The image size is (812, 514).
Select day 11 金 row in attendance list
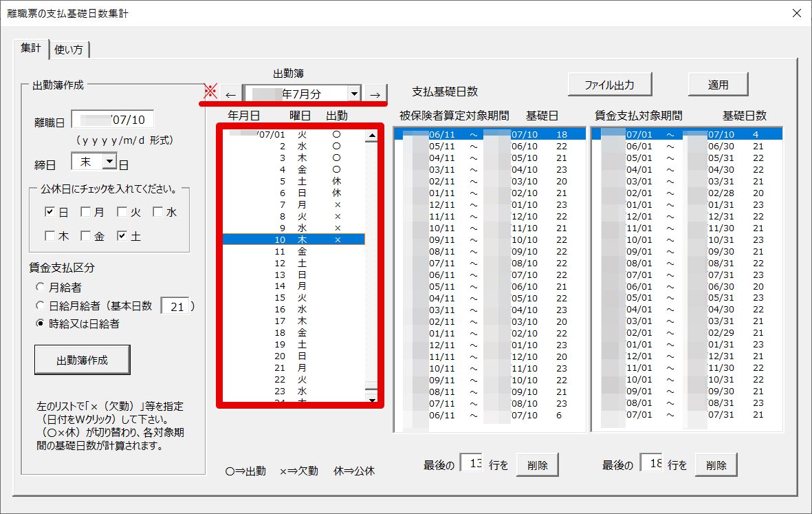(x=294, y=251)
